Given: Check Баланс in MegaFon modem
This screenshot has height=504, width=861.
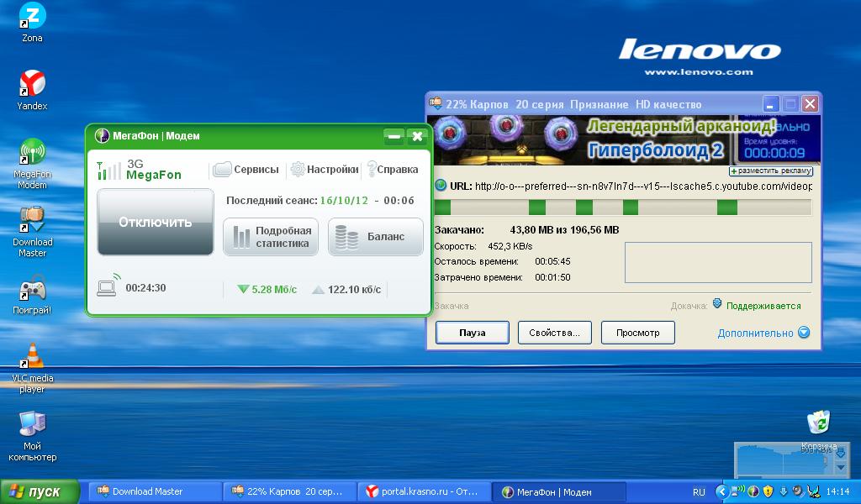Looking at the screenshot, I should [376, 237].
